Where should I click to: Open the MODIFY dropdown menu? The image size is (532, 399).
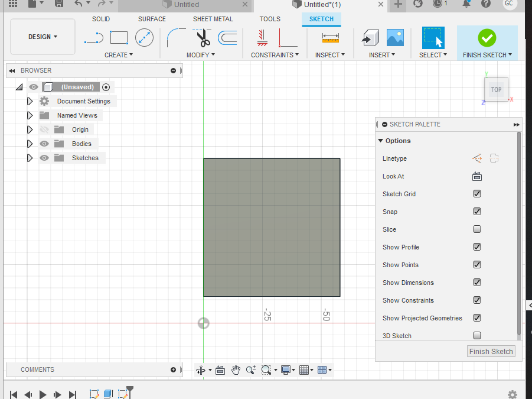tap(201, 55)
